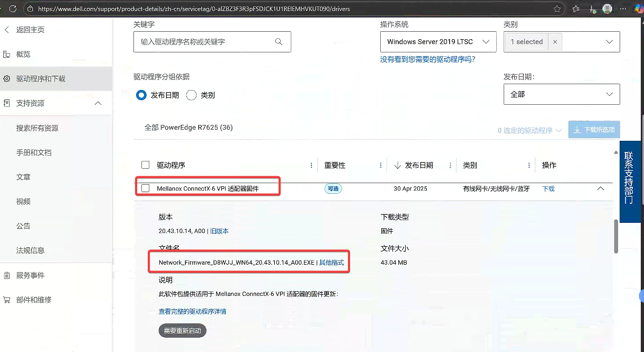Image resolution: width=644 pixels, height=352 pixels.
Task: Click the 旧版本 link
Action: [219, 231]
